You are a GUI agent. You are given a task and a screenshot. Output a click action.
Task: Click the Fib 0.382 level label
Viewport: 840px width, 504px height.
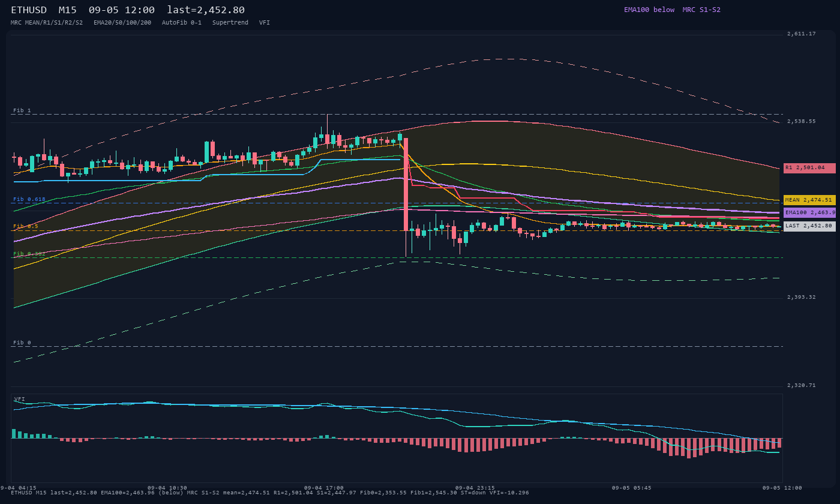point(29,254)
